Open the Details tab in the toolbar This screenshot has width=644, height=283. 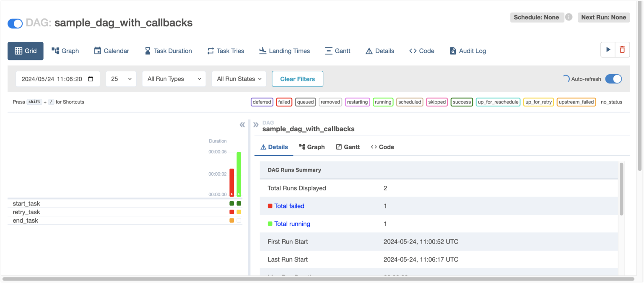tap(379, 51)
